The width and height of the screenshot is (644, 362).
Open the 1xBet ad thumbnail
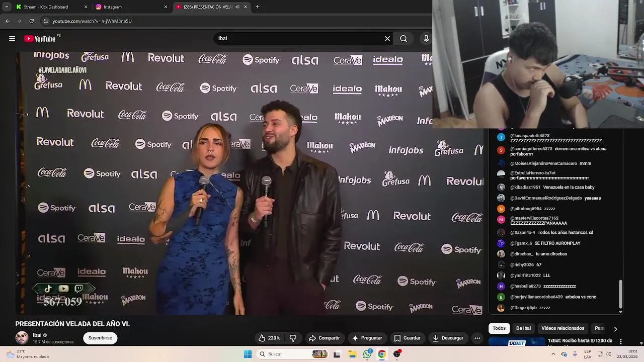(517, 341)
